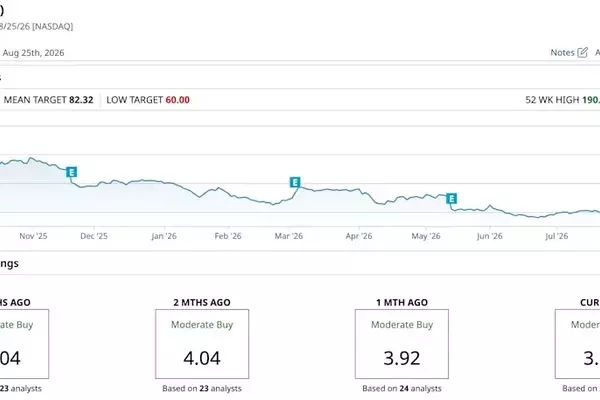Click the Jun '26 axis label

pos(489,236)
